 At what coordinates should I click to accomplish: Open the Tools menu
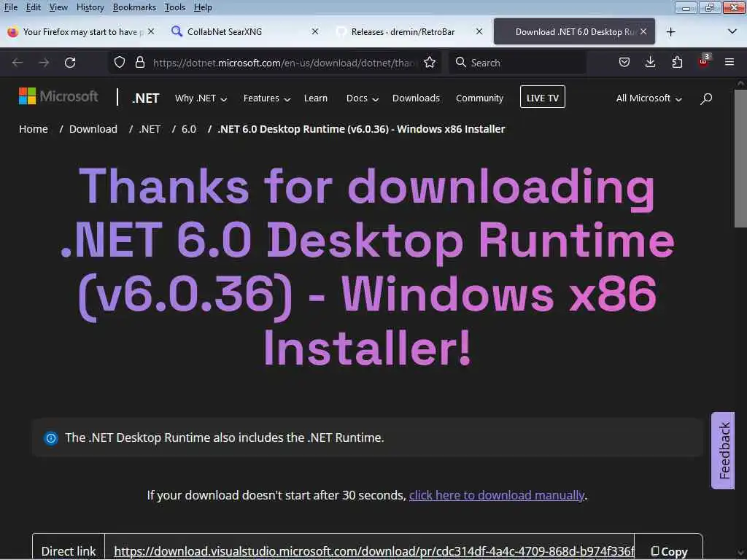click(x=175, y=7)
